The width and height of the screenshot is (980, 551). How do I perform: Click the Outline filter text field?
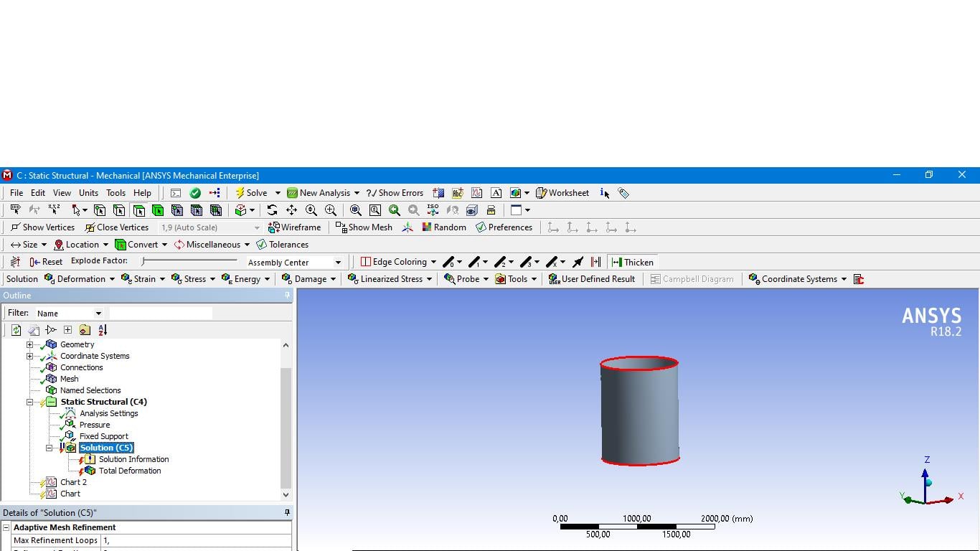click(x=161, y=314)
